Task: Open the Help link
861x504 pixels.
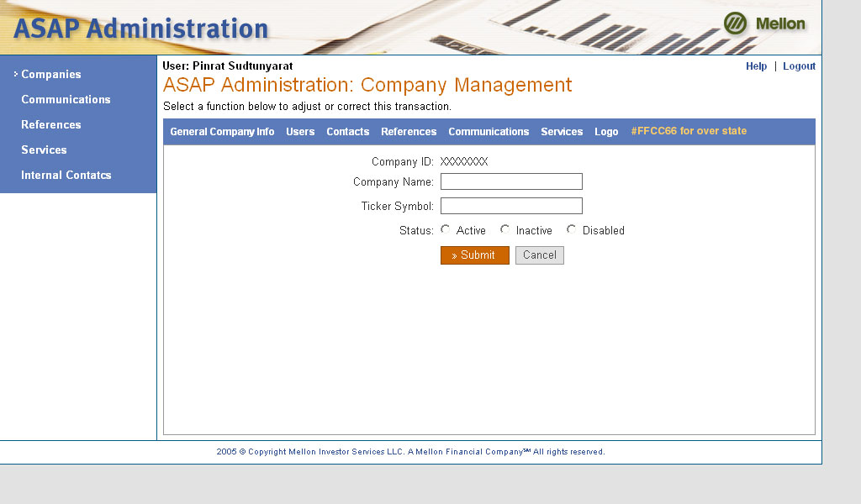Action: (x=756, y=66)
